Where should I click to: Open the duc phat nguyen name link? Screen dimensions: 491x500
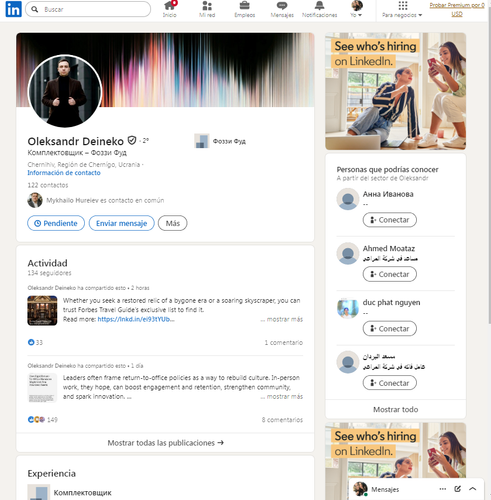391,303
